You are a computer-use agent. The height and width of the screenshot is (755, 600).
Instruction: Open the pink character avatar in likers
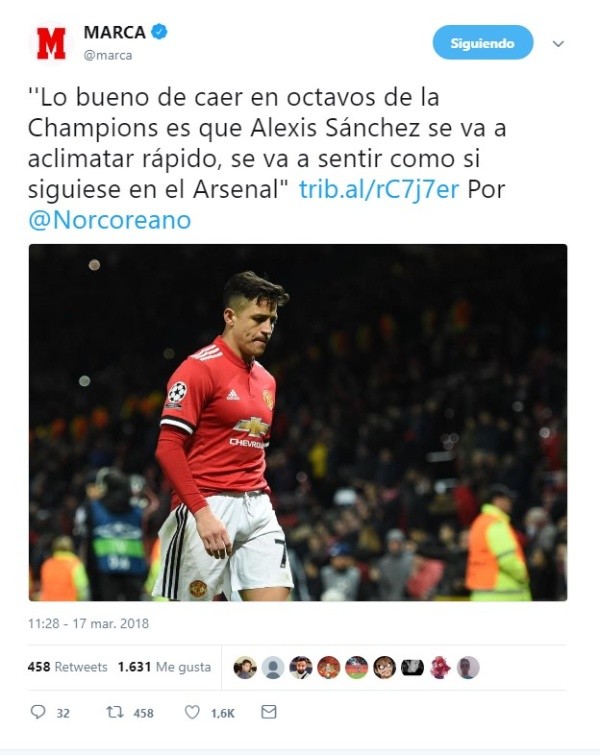(x=440, y=667)
